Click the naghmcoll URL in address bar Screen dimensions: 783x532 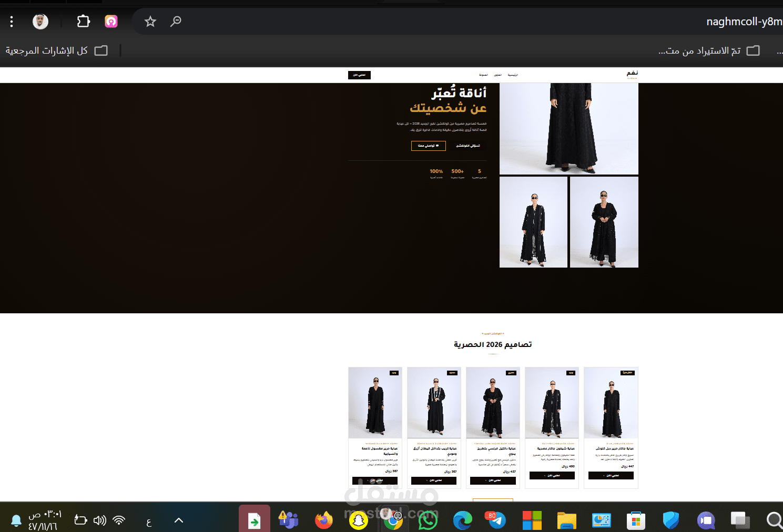[744, 22]
